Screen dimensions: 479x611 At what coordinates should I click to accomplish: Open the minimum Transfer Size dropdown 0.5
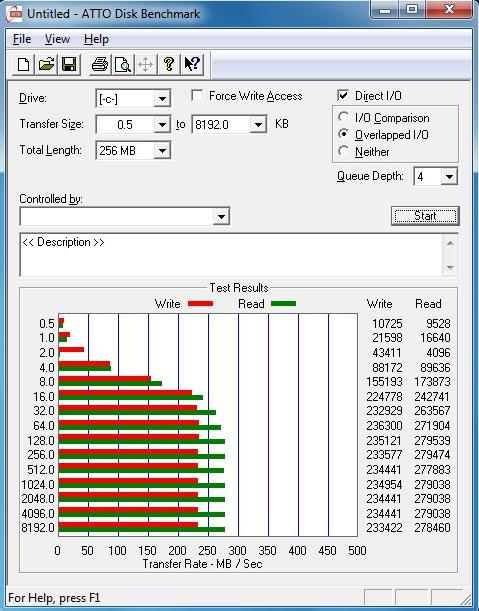point(162,125)
